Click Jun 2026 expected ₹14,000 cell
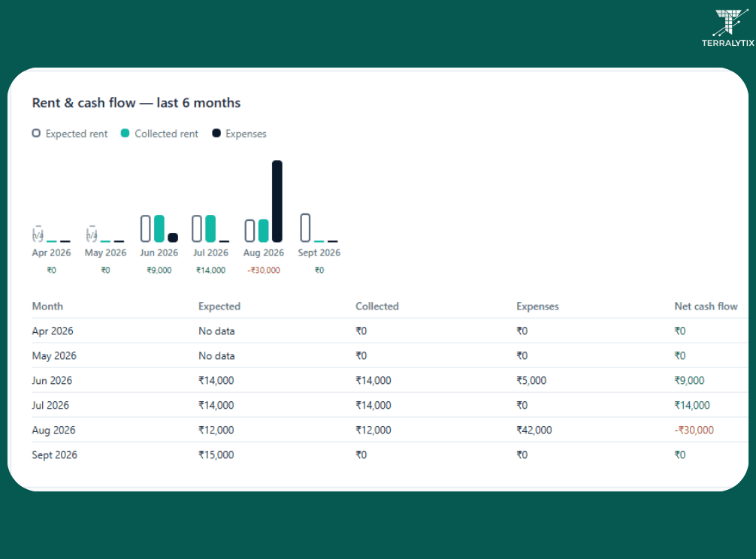The width and height of the screenshot is (756, 559). [x=216, y=381]
